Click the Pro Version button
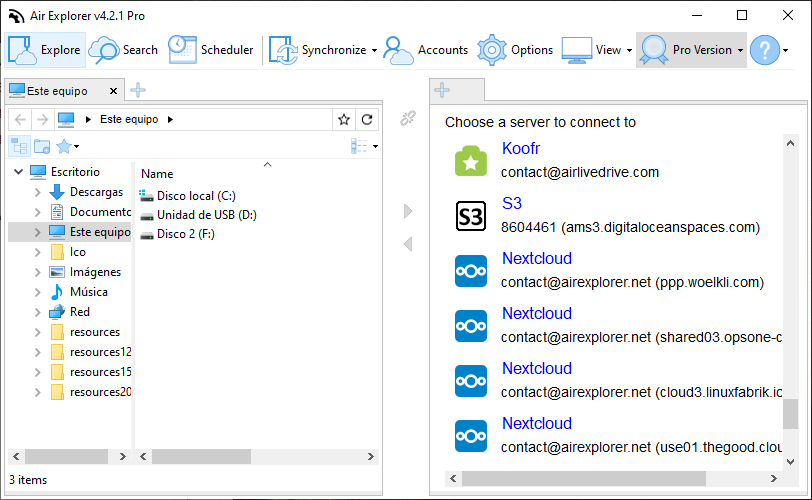 (x=686, y=50)
